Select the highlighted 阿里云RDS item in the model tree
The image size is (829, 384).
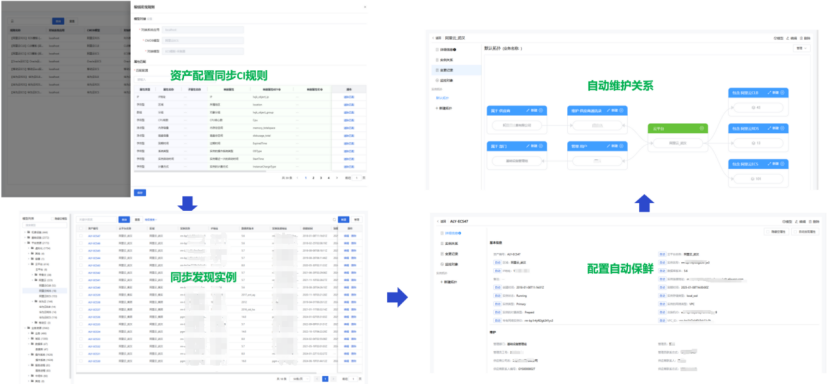pyautogui.click(x=45, y=290)
